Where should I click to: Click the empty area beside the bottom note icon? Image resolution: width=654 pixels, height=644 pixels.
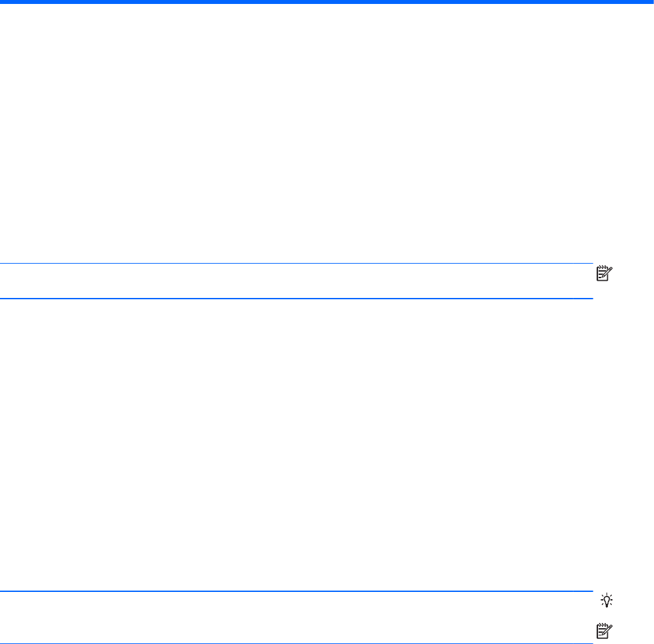pyautogui.click(x=296, y=629)
